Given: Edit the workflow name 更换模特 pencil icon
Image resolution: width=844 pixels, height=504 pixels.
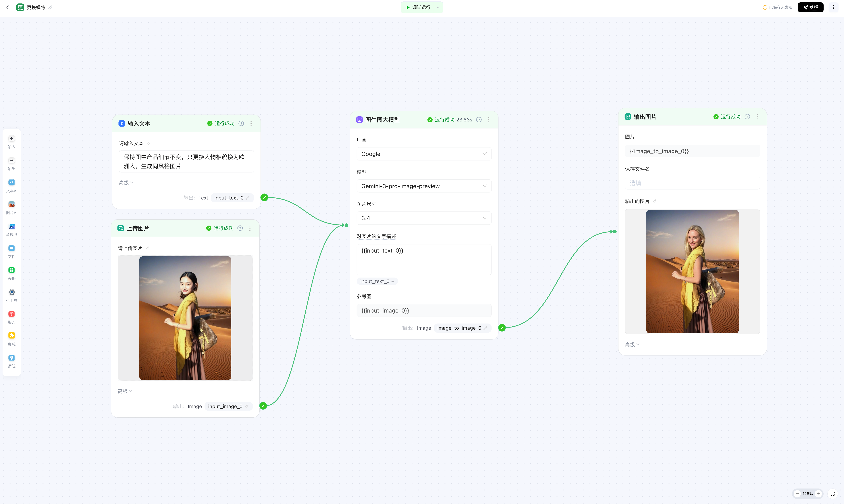Looking at the screenshot, I should (50, 7).
